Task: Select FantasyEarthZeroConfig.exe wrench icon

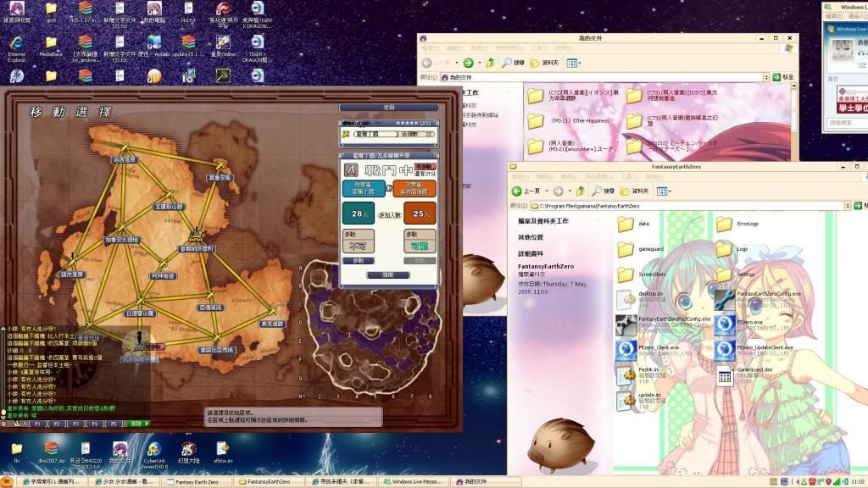Action: click(x=724, y=300)
